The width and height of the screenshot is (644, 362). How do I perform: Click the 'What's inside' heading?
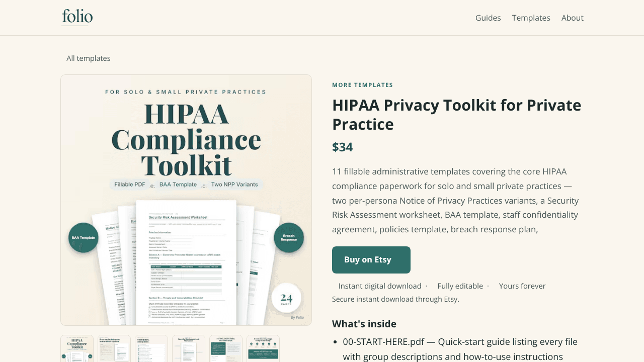[x=364, y=324]
